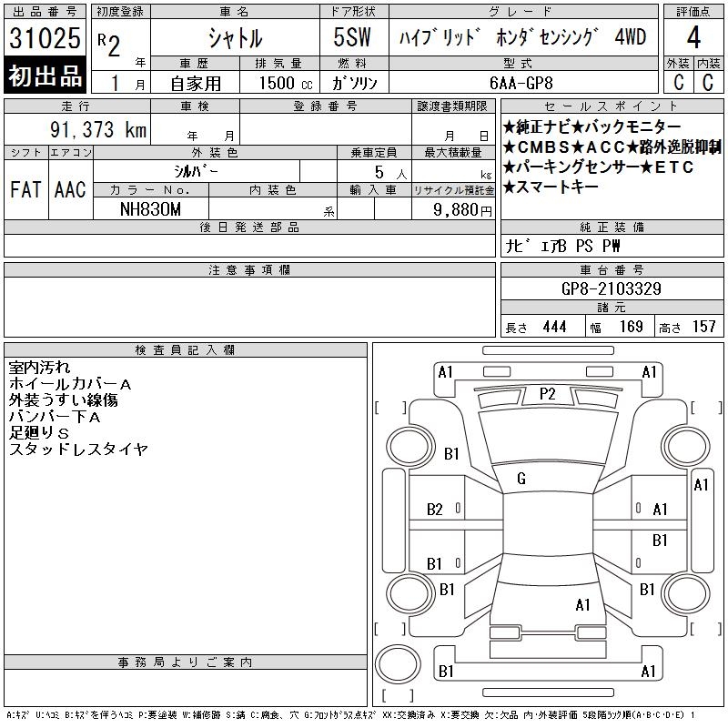Click the 室内汚れ inspector note line
This screenshot has height=728, width=728.
pos(39,368)
